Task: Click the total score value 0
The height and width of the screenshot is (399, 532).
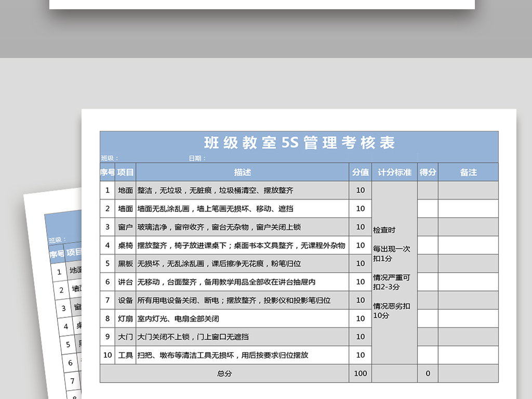Action: pos(427,373)
